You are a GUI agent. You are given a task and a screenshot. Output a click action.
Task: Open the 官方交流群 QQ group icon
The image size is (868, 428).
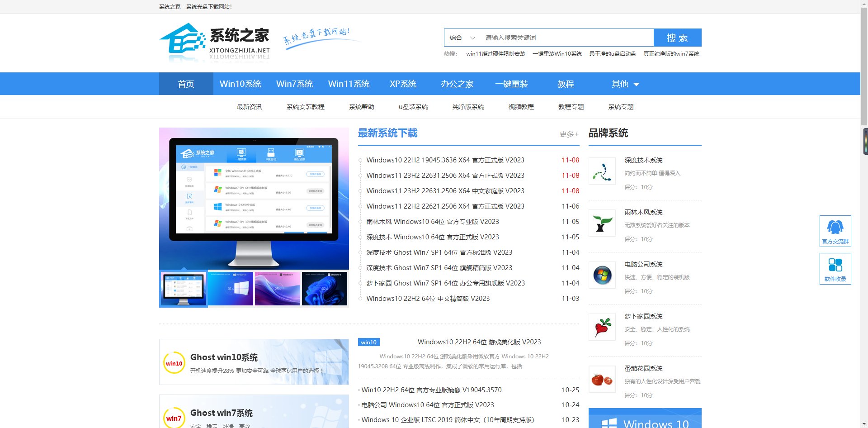click(x=835, y=231)
